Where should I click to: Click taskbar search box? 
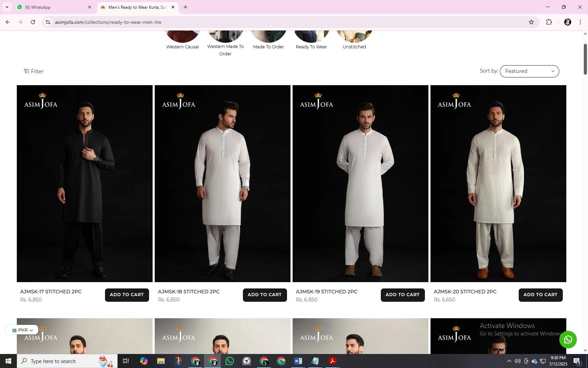point(67,361)
